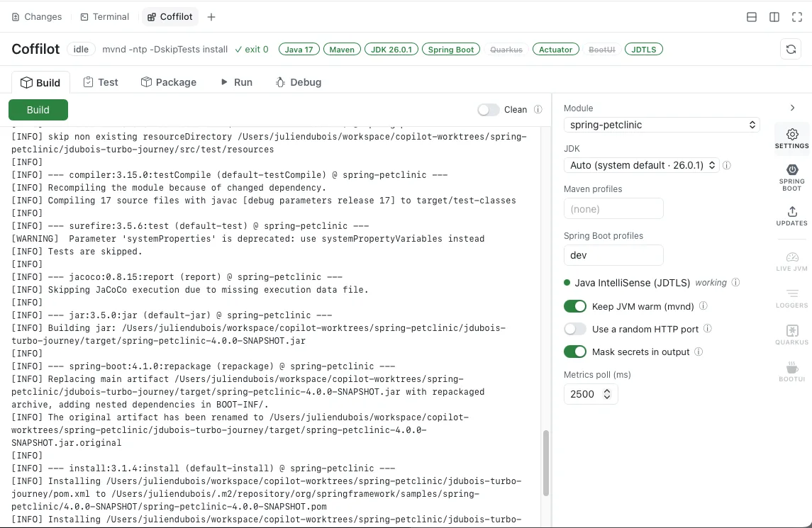This screenshot has height=528, width=812.
Task: Click the fullscreen expand icon
Action: tap(797, 17)
